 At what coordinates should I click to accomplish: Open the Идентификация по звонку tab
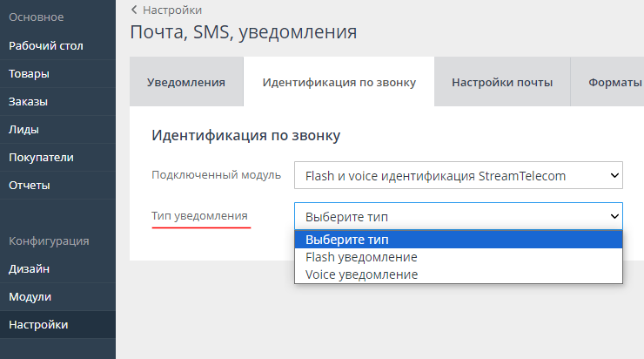[339, 82]
